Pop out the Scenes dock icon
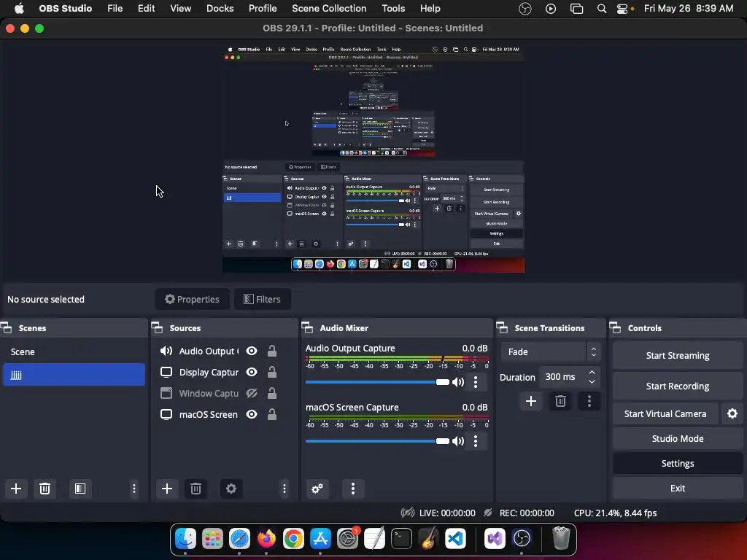This screenshot has width=747, height=560. point(6,327)
